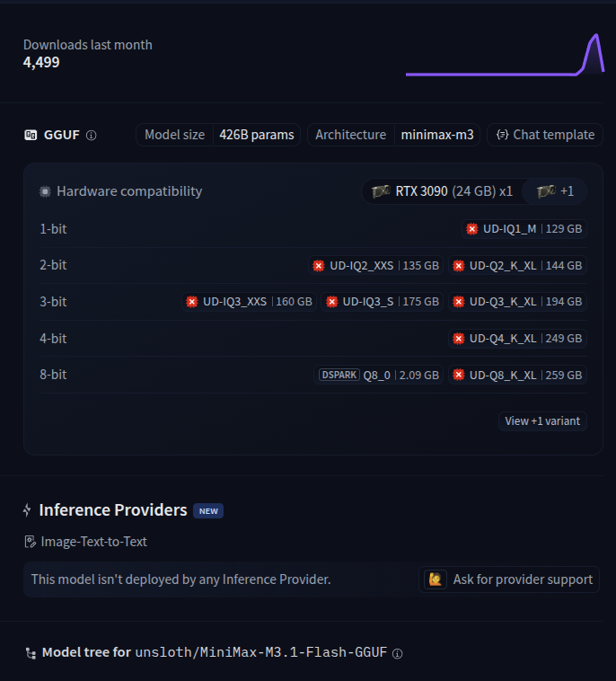Viewport: 616px width, 681px height.
Task: Click the GPU icon beside RTX 3090
Action: coord(381,191)
